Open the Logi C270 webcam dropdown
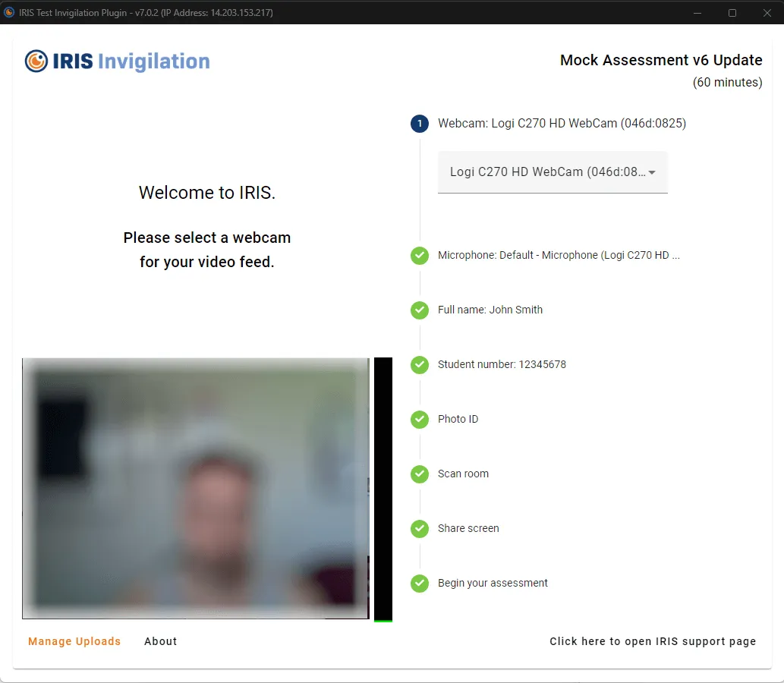Viewport: 784px width, 683px height. pos(546,172)
